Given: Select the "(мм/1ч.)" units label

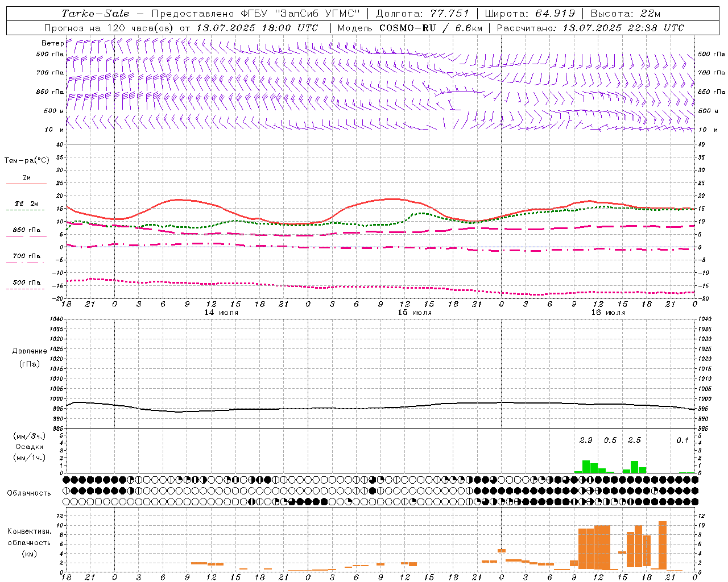Looking at the screenshot, I should coord(30,458).
